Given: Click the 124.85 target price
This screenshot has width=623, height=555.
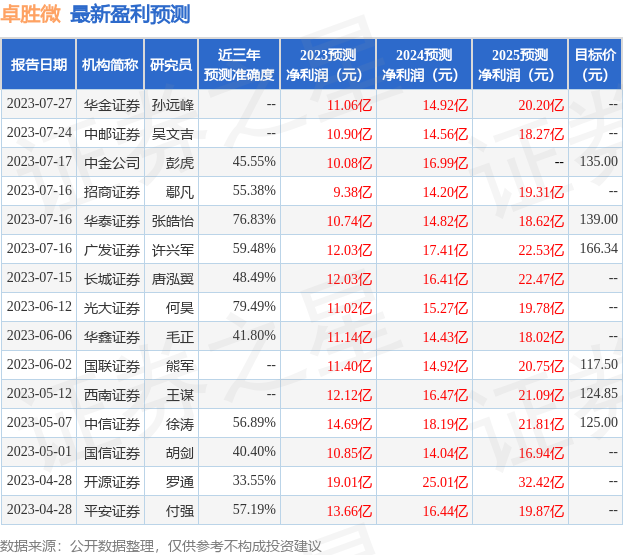Looking at the screenshot, I should pos(598,393).
